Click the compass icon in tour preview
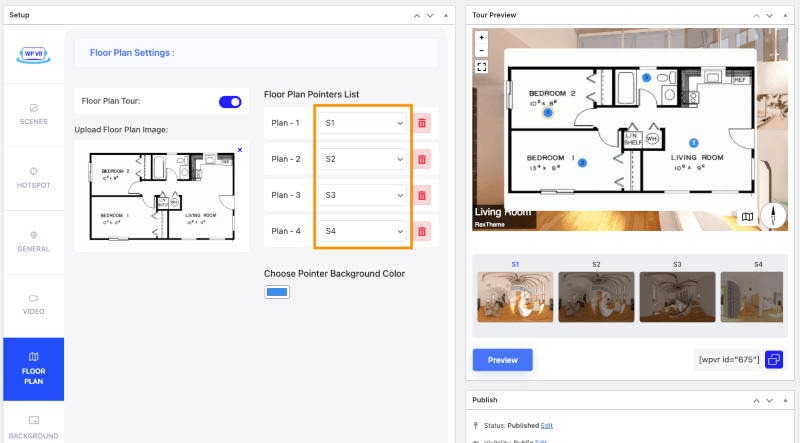This screenshot has width=800, height=443. point(773,215)
